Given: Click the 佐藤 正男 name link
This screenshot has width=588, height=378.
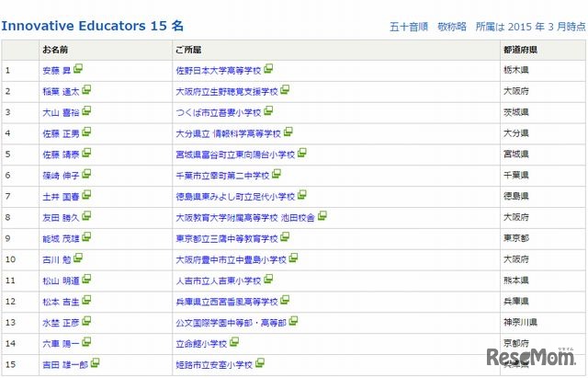Looking at the screenshot, I should pos(62,133).
